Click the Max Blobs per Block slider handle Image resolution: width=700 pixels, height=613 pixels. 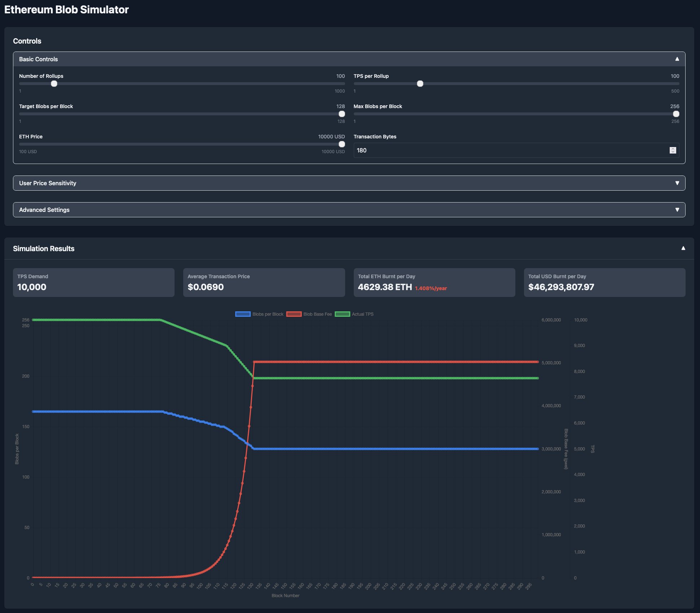tap(676, 114)
